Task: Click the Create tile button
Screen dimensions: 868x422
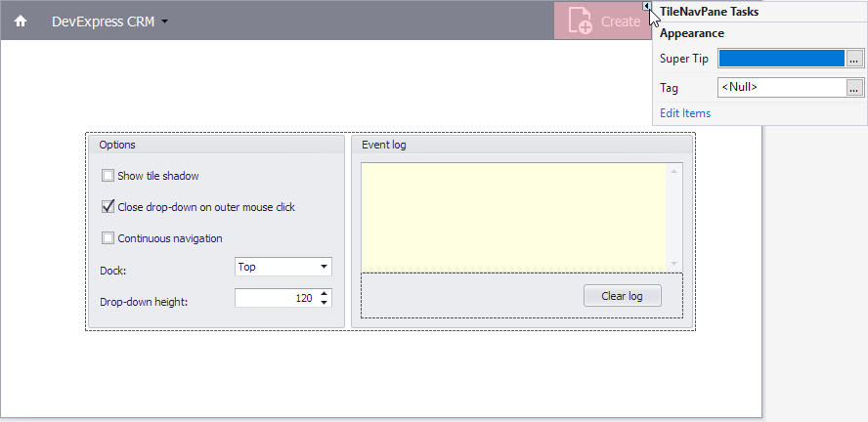Action: pos(602,21)
